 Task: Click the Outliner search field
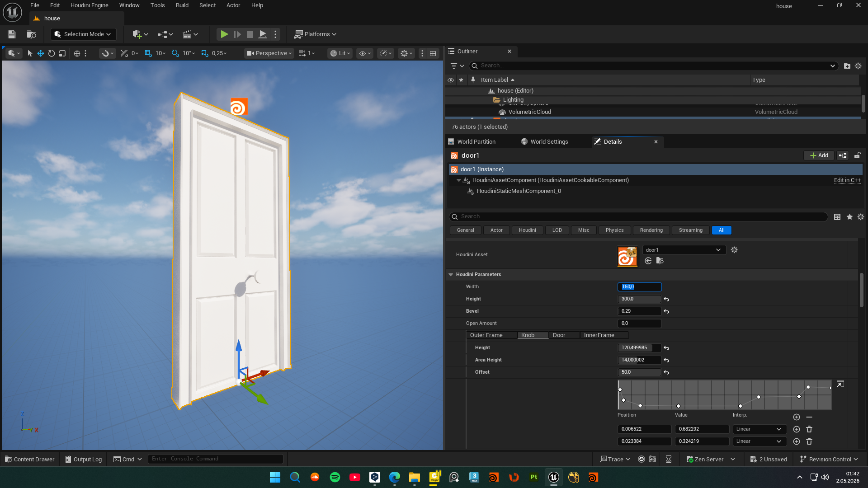653,66
